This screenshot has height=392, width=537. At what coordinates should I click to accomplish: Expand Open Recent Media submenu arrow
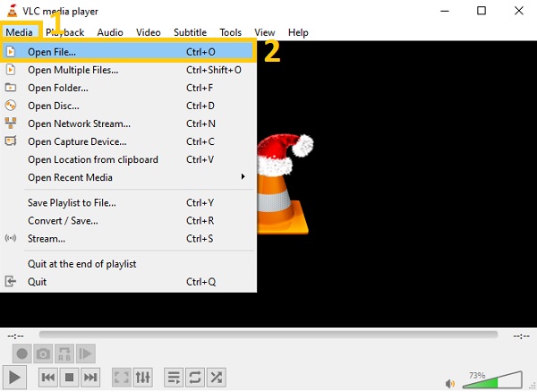click(243, 176)
